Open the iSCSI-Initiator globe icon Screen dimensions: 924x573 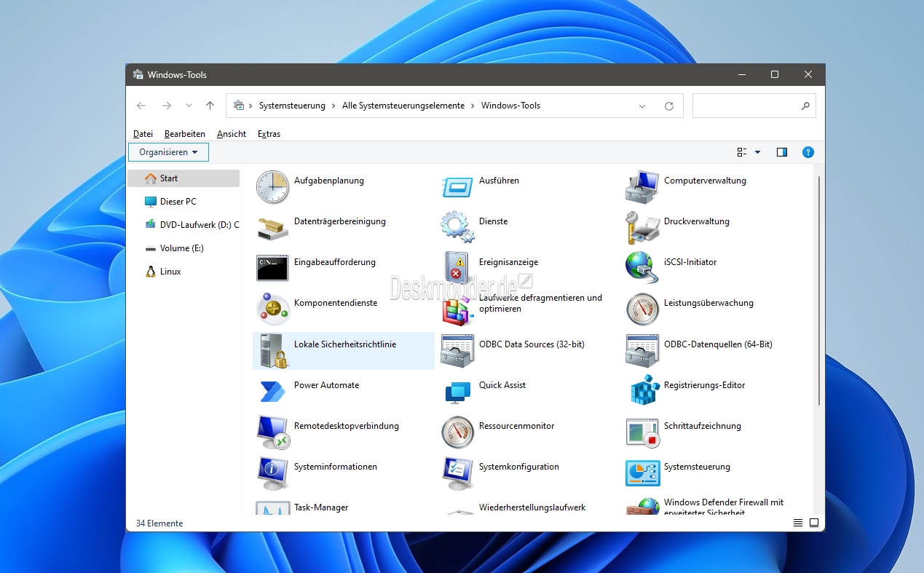coord(642,267)
